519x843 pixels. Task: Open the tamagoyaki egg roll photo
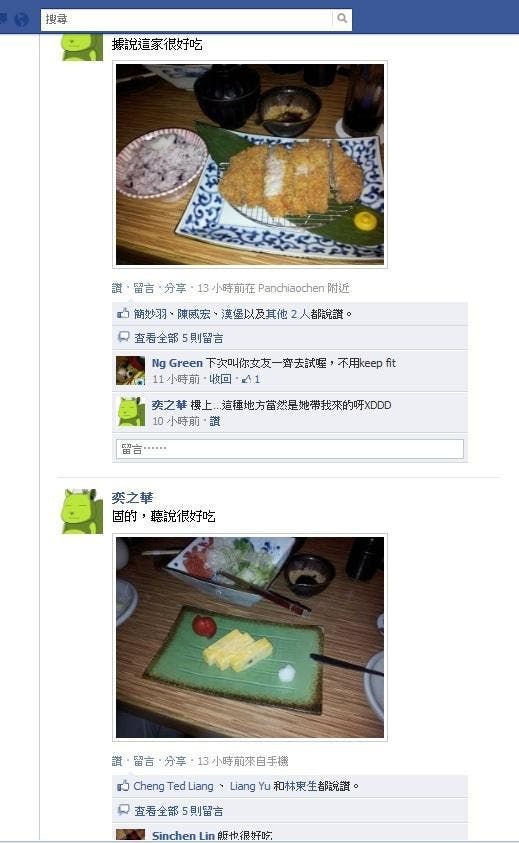pyautogui.click(x=250, y=637)
